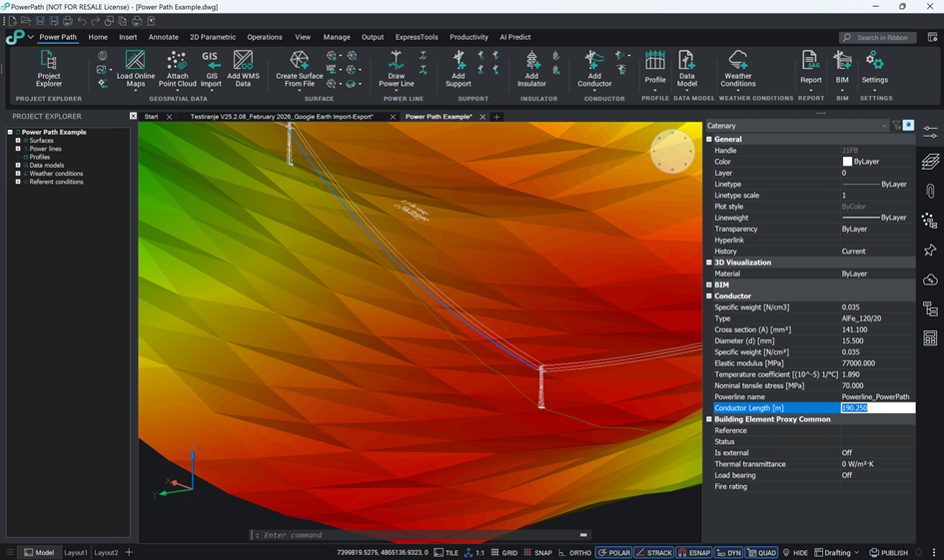Open the GIS Import tool
This screenshot has width=944, height=560.
click(x=210, y=68)
